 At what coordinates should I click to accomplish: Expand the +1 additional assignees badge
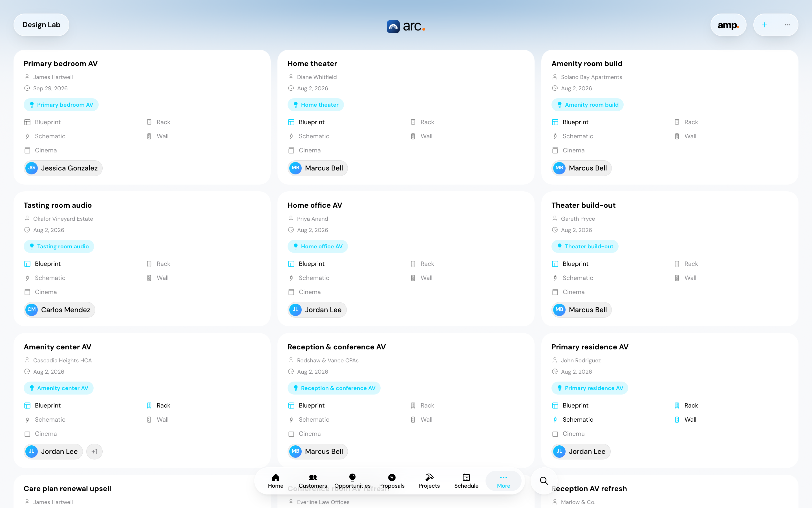pyautogui.click(x=94, y=452)
